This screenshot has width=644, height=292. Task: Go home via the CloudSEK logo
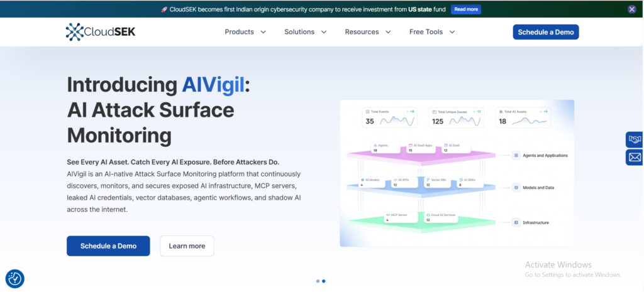coord(100,31)
